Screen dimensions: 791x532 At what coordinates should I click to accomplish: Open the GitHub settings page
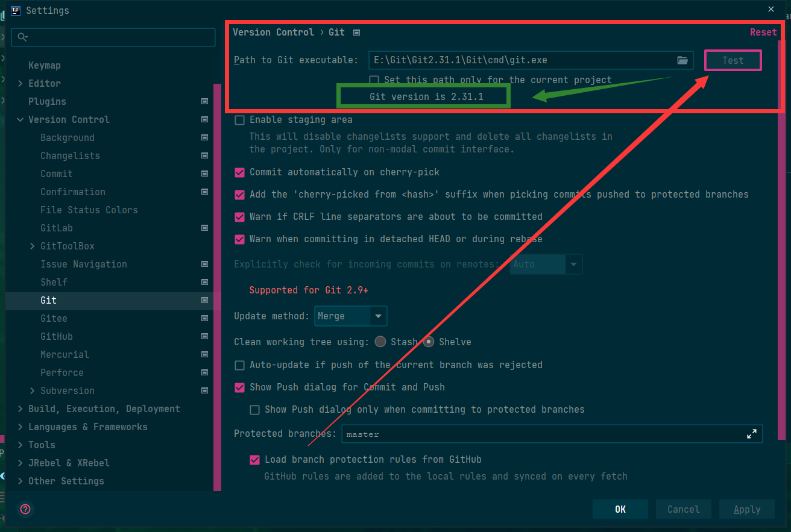[57, 336]
